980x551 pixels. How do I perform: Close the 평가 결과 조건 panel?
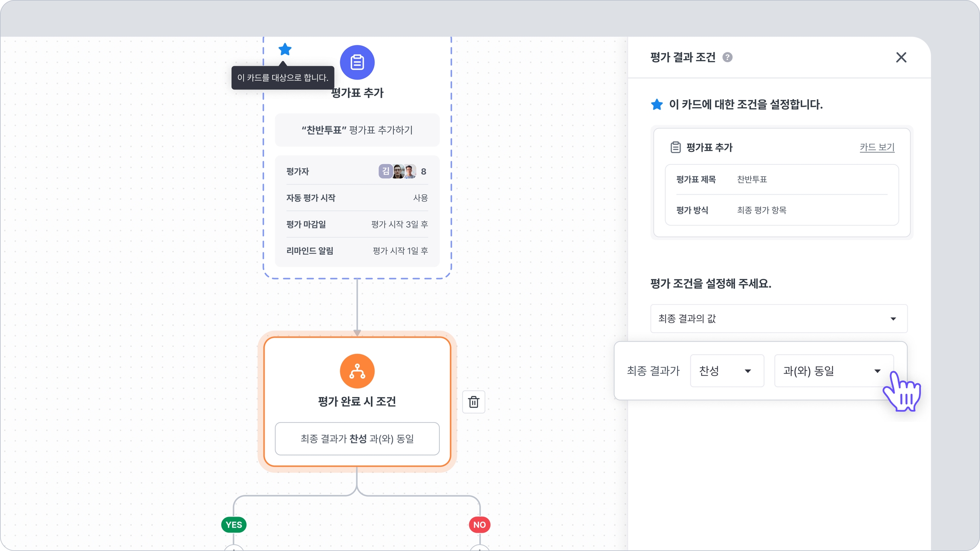[901, 57]
